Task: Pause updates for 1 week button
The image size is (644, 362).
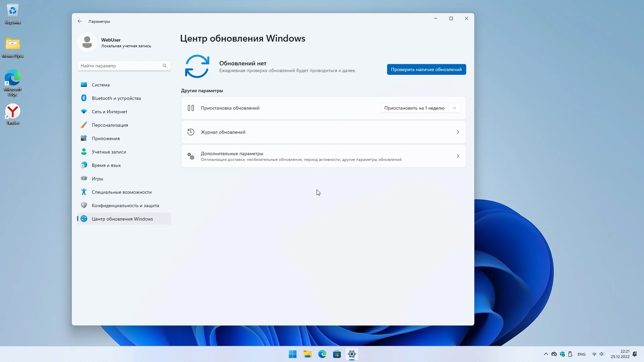Action: coord(414,108)
